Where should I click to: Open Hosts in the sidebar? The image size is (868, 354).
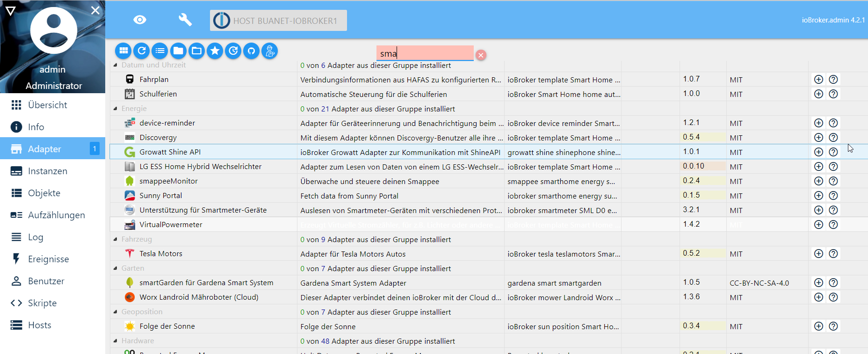[x=52, y=325]
